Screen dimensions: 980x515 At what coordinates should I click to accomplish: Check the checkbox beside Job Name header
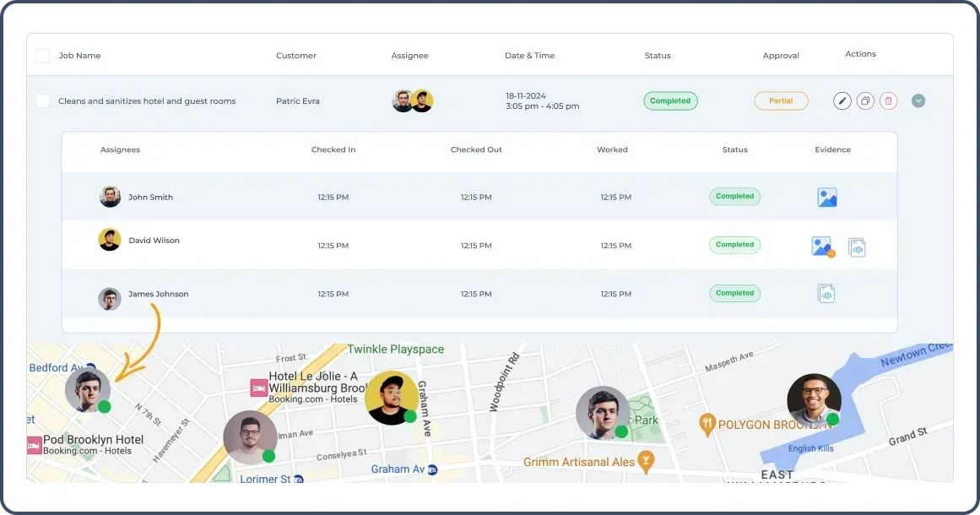tap(42, 55)
